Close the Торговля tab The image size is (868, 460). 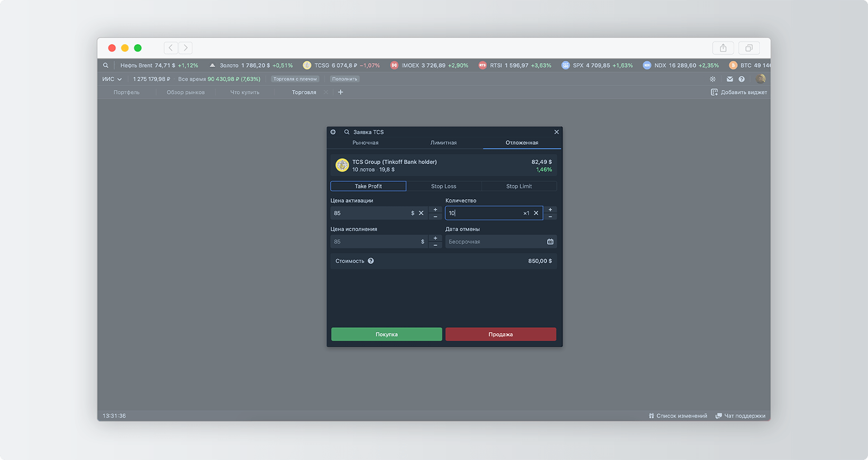[325, 92]
